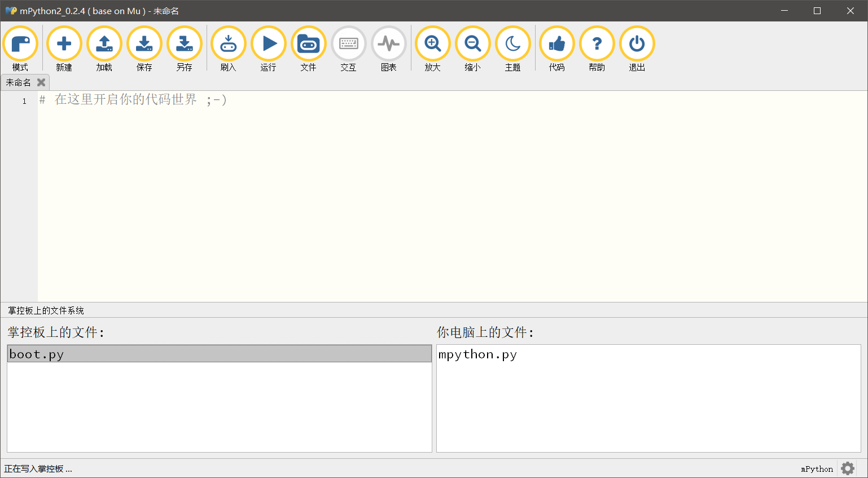Screen dimensions: 868x478
Task: Click the code comment on line 1
Action: tap(133, 100)
